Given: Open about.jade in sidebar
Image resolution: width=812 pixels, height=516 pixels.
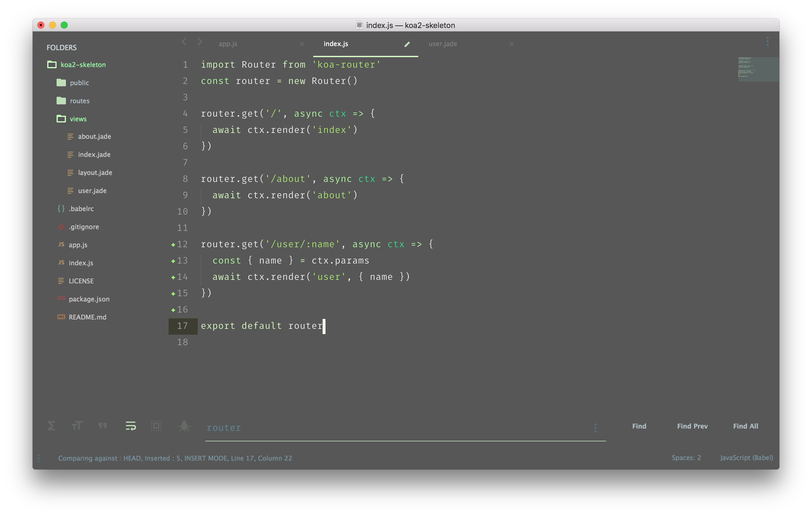Looking at the screenshot, I should [x=94, y=136].
